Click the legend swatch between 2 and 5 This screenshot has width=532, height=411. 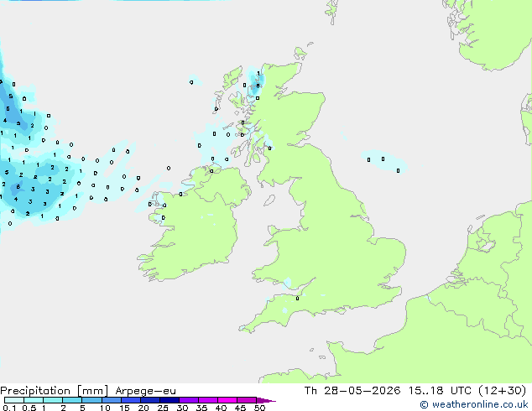click(x=72, y=400)
